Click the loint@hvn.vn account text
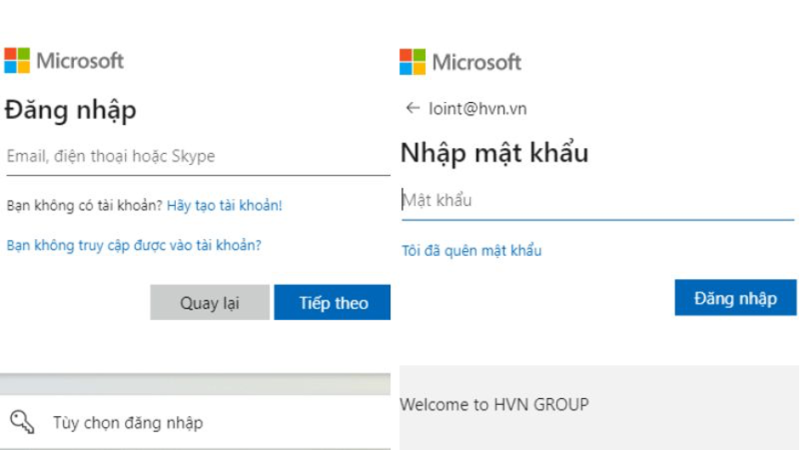The height and width of the screenshot is (450, 800). tap(478, 109)
